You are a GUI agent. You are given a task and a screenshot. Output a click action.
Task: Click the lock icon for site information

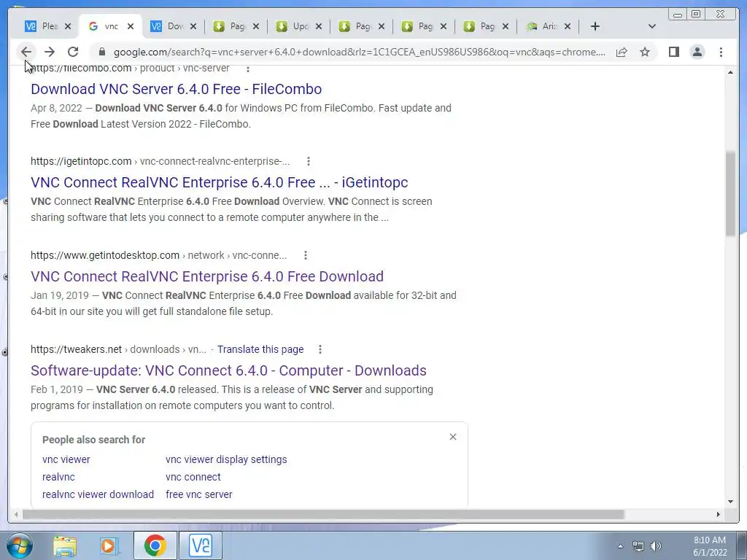point(101,52)
